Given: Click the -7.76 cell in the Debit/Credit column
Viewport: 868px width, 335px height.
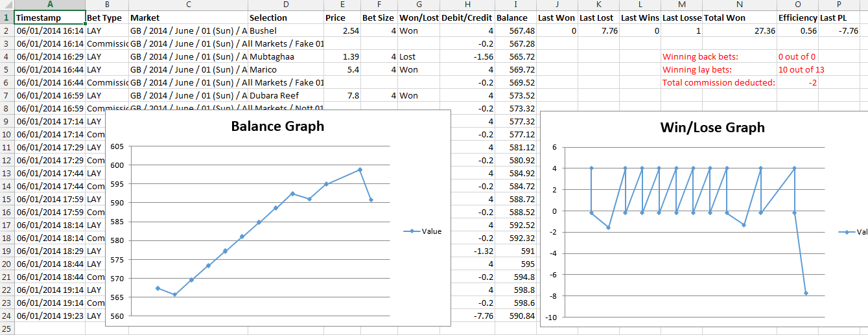Looking at the screenshot, I should pos(467,316).
